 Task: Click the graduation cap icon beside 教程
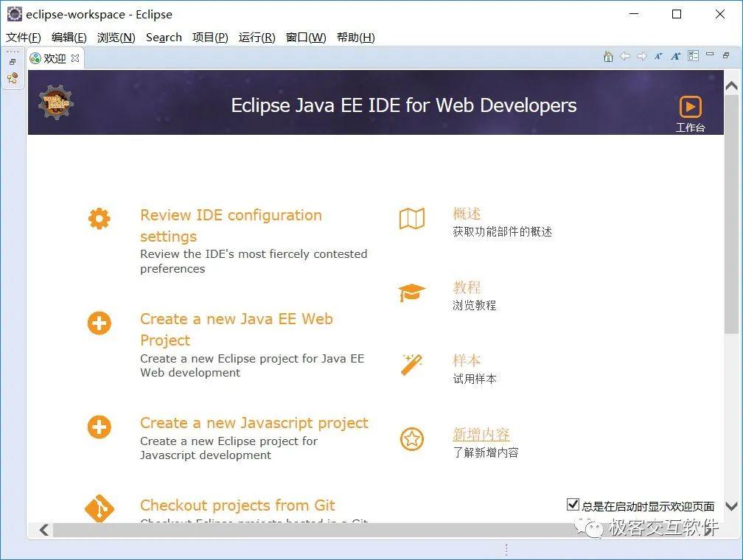(411, 292)
